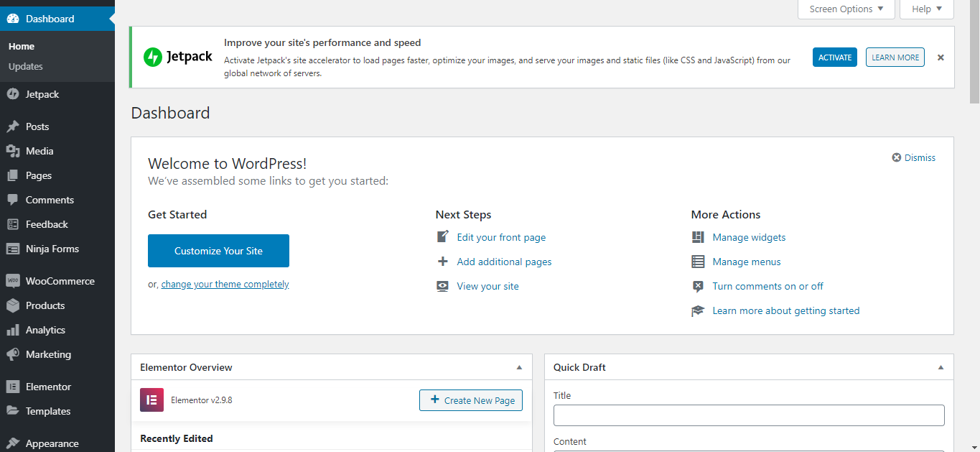Open the Posts menu
980x452 pixels.
pos(57,126)
